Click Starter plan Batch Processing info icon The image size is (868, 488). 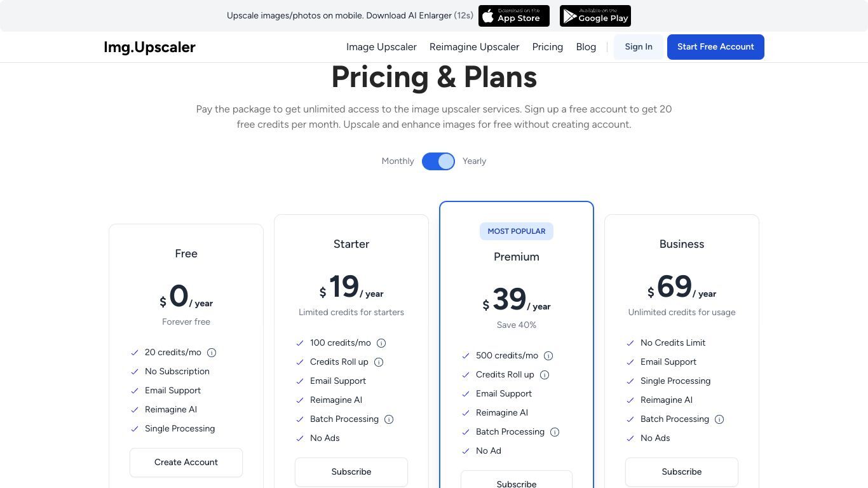(x=389, y=419)
